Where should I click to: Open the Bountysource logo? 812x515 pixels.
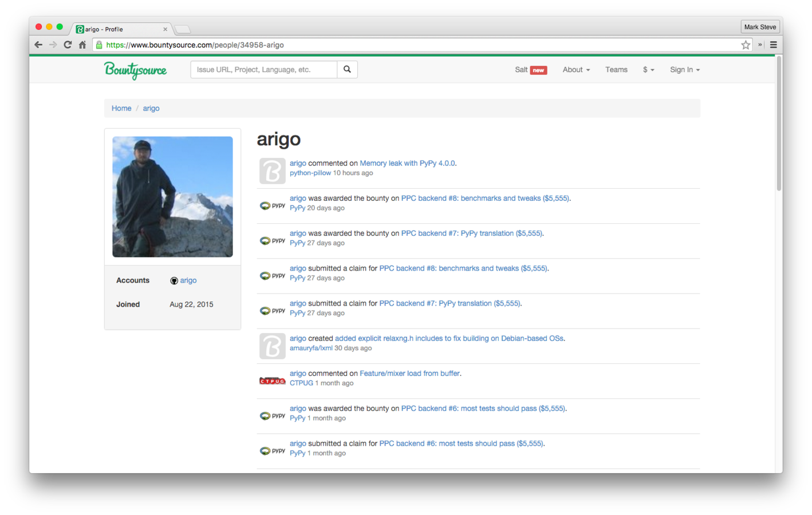click(136, 70)
